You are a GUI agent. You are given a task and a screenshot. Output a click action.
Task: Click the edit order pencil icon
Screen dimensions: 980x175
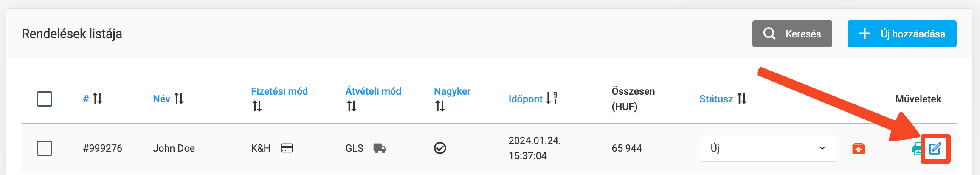(935, 149)
